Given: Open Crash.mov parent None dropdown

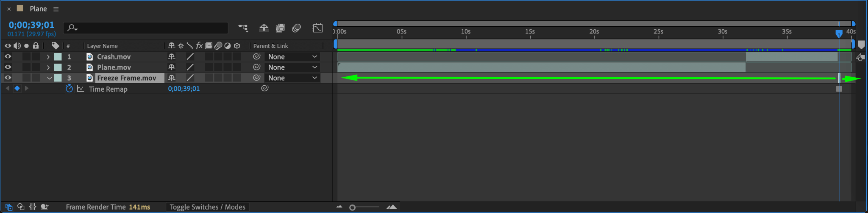Looking at the screenshot, I should (x=292, y=56).
